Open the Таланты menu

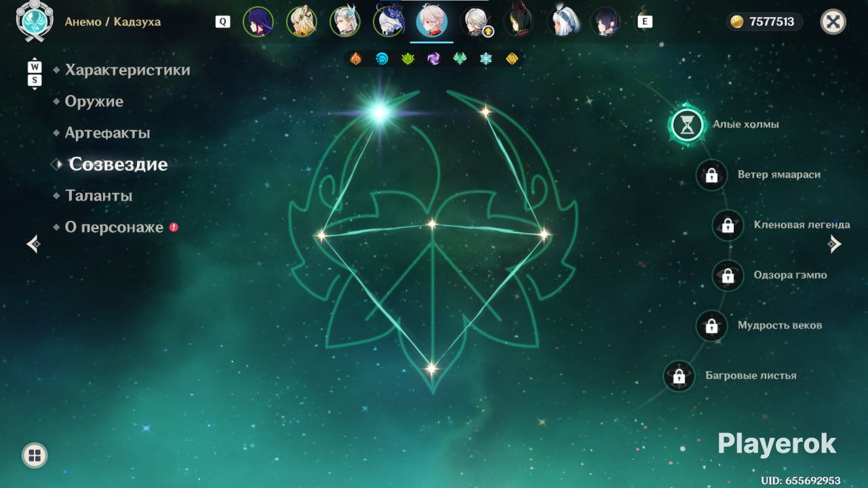[98, 196]
